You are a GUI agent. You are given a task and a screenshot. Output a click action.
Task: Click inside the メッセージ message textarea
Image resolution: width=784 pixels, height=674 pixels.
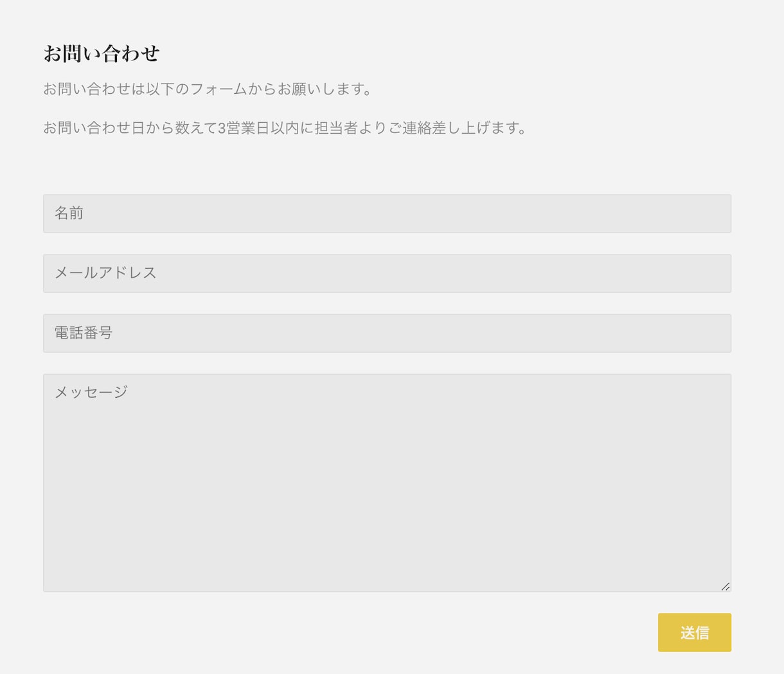click(x=387, y=483)
